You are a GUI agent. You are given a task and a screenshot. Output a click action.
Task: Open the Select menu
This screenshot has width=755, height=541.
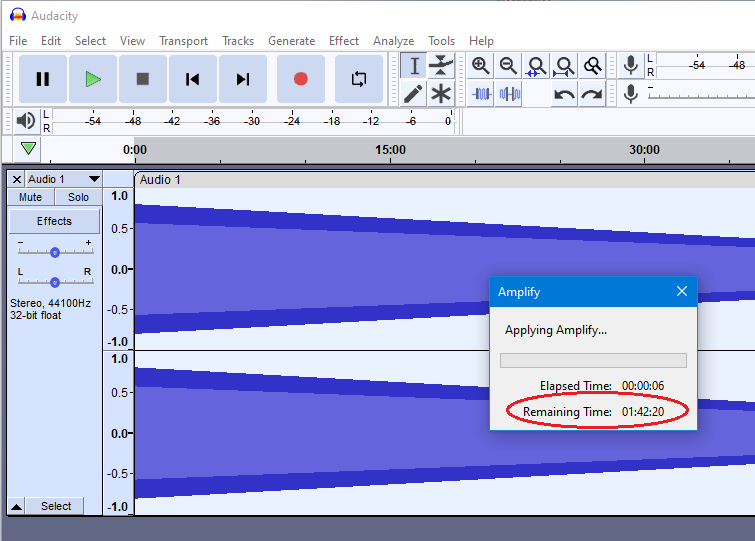tap(90, 41)
